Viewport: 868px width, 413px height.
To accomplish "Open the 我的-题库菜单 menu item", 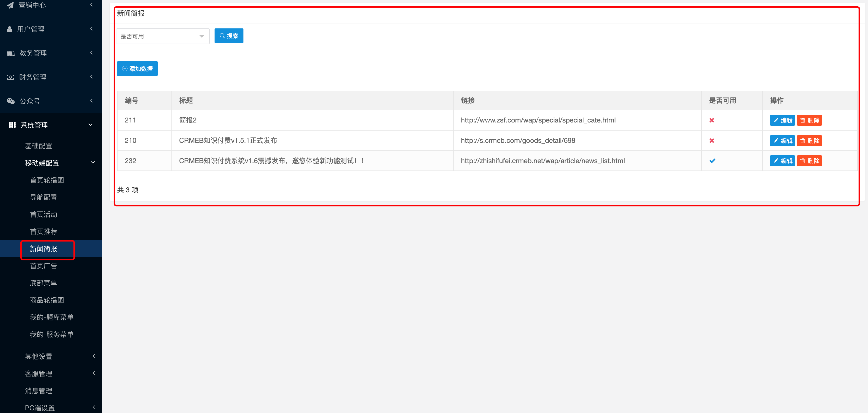I will pyautogui.click(x=51, y=317).
